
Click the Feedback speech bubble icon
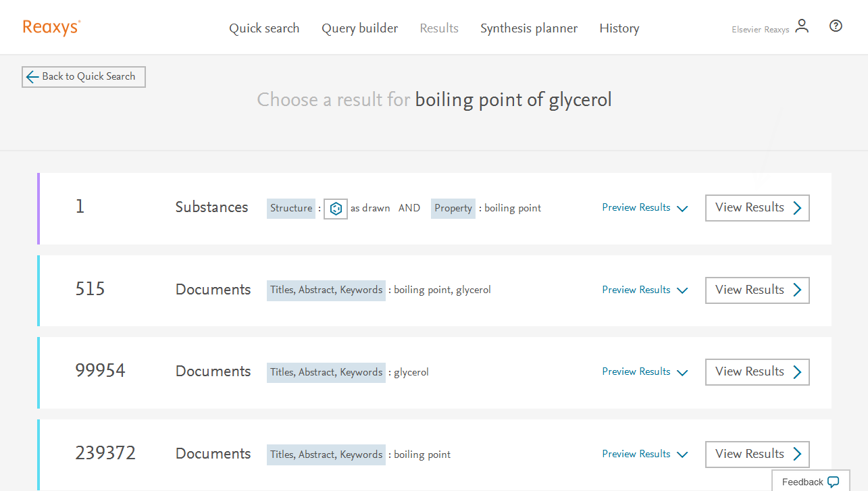(834, 482)
